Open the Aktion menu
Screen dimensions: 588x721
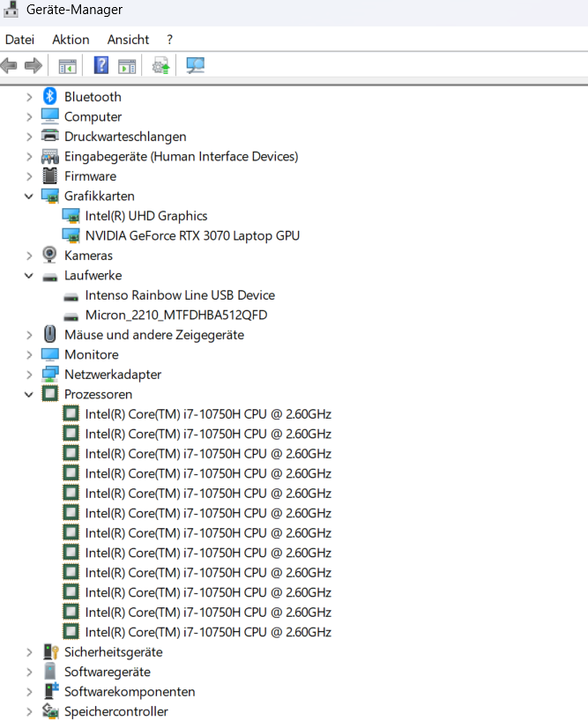tap(71, 40)
